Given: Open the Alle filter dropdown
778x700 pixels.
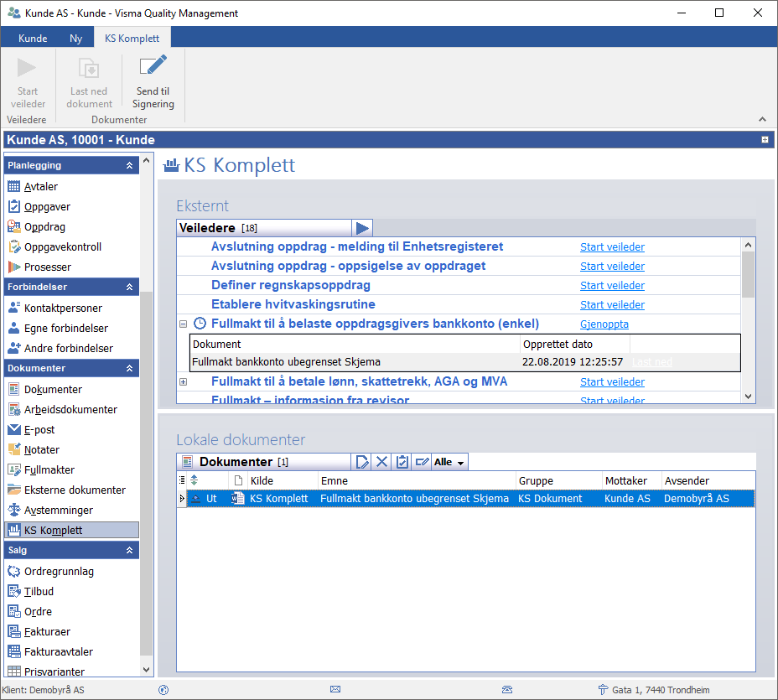Looking at the screenshot, I should [449, 462].
